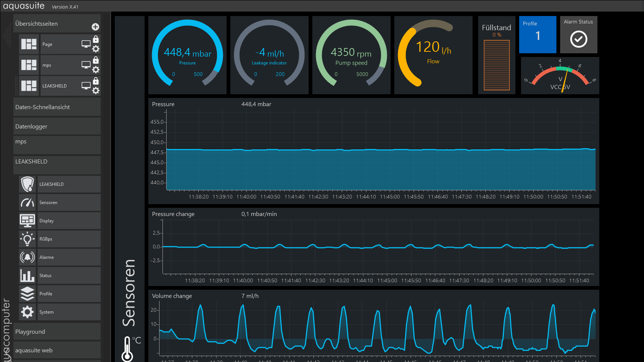Click the Display monitor icon in sidebar
644x362 pixels.
pyautogui.click(x=28, y=221)
